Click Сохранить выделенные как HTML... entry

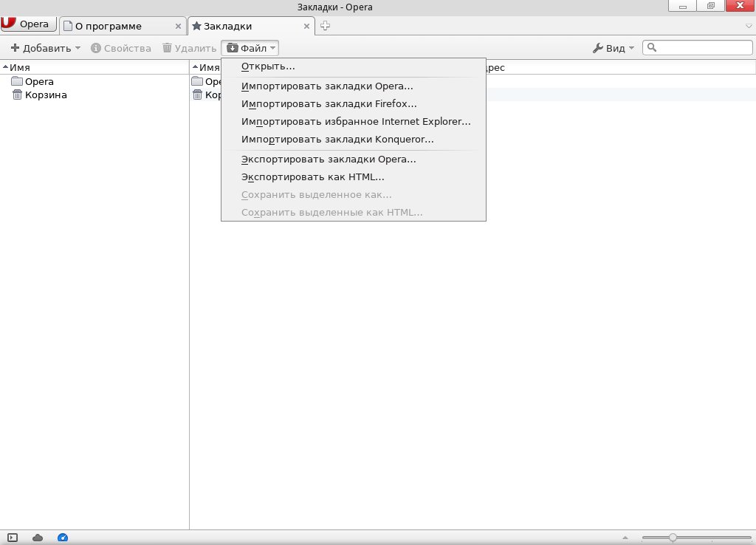(x=354, y=212)
